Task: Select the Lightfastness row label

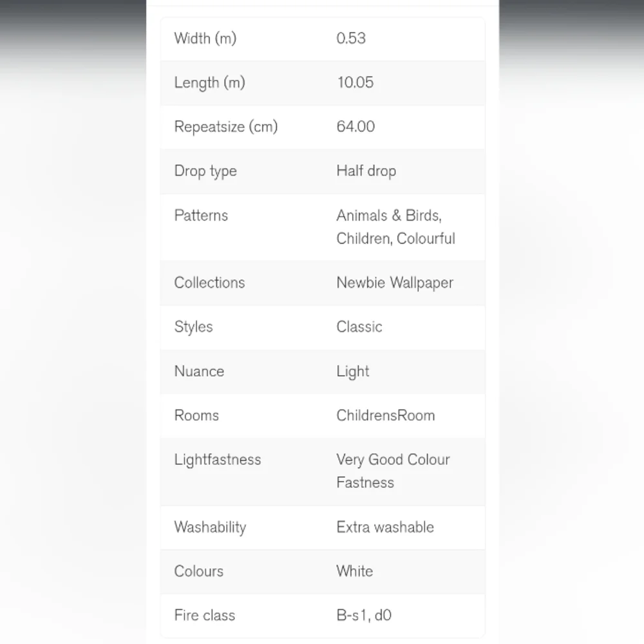Action: click(218, 460)
